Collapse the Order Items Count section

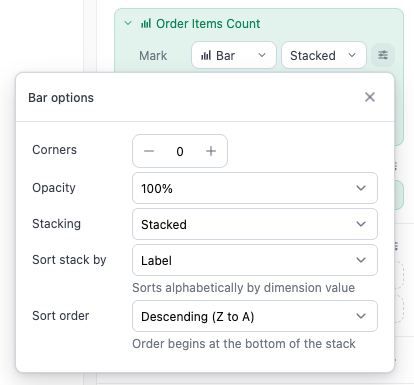(x=128, y=24)
